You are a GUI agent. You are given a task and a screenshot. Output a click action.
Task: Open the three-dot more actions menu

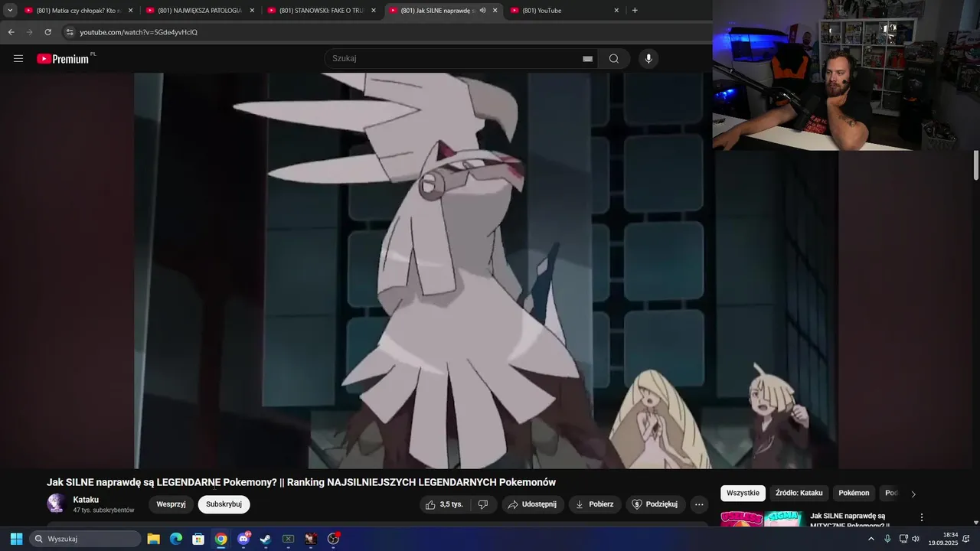[698, 504]
